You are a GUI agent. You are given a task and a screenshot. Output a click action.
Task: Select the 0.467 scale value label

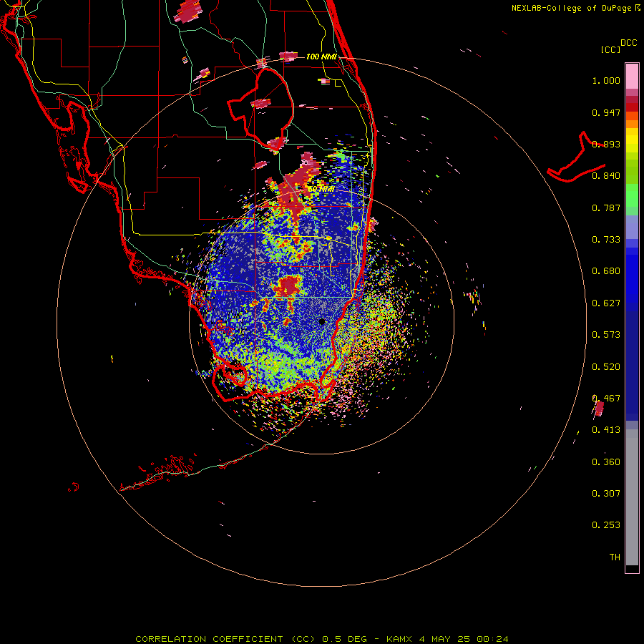606,399
